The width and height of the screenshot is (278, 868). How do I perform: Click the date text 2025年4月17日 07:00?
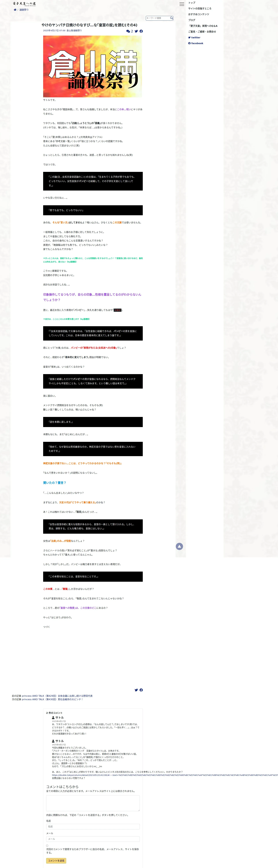pyautogui.click(x=54, y=30)
